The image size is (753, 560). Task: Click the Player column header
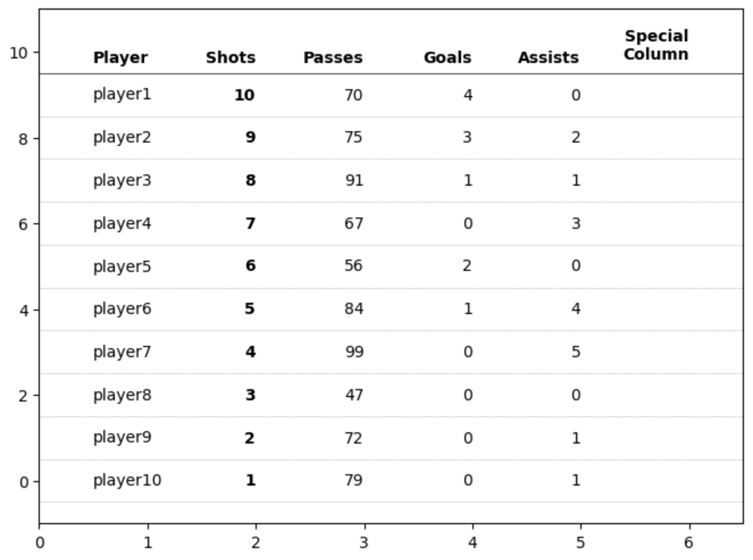(x=120, y=57)
